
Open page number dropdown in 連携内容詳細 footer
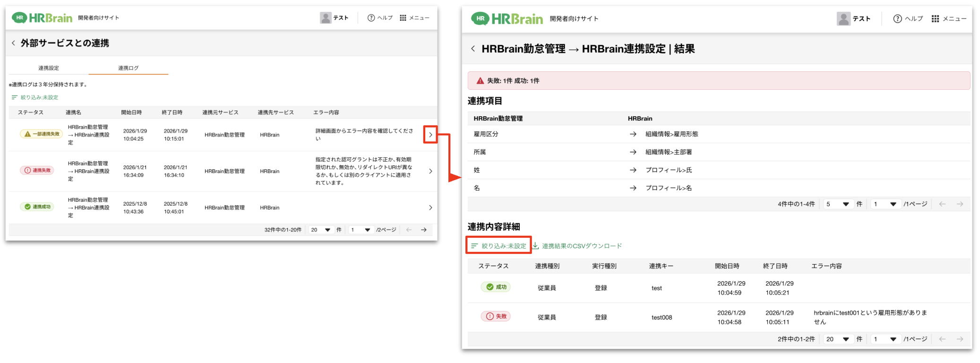pyautogui.click(x=885, y=339)
